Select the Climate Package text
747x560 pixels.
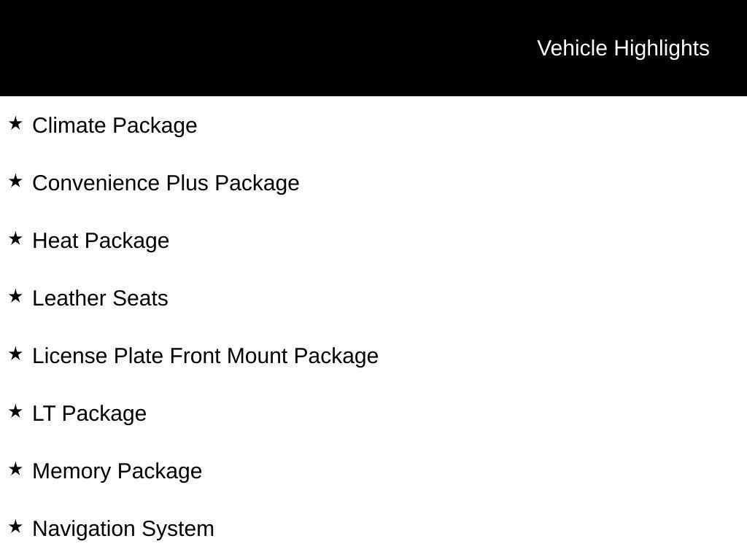point(115,125)
